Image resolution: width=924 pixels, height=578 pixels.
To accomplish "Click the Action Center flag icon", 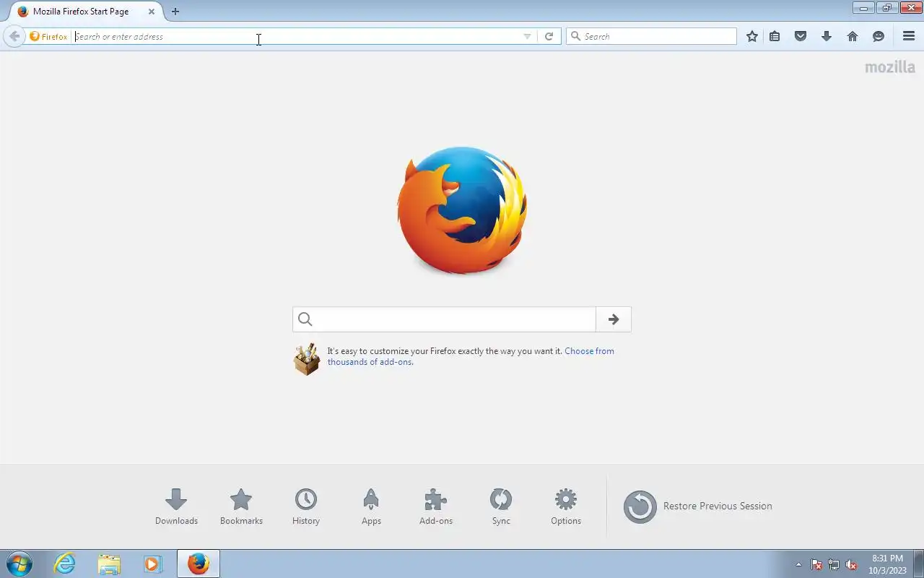I will coord(816,564).
